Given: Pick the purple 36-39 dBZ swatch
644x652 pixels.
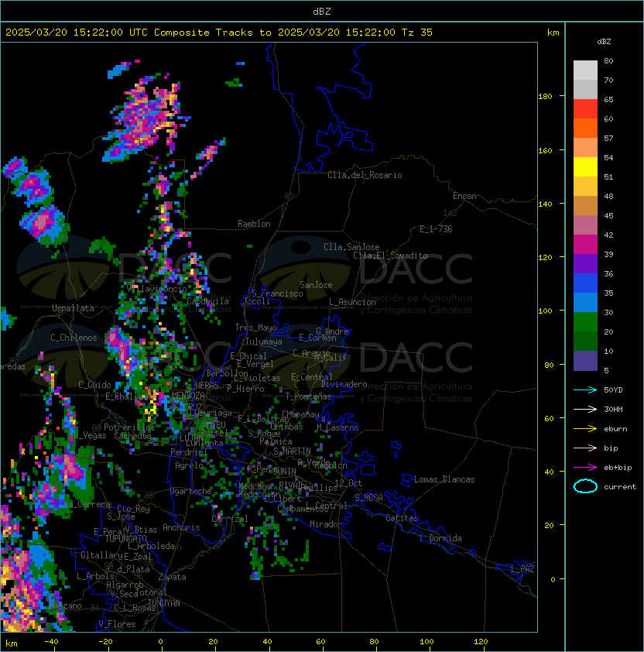Looking at the screenshot, I should 585,263.
